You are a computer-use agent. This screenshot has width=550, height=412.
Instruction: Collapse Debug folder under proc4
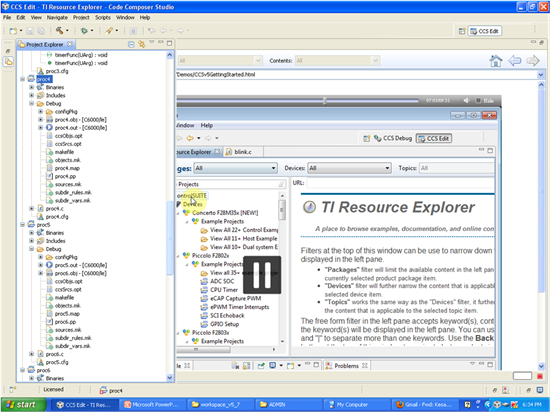click(x=32, y=103)
